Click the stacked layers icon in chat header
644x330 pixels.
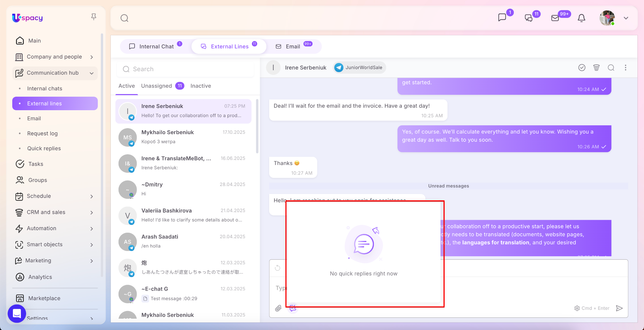click(596, 68)
